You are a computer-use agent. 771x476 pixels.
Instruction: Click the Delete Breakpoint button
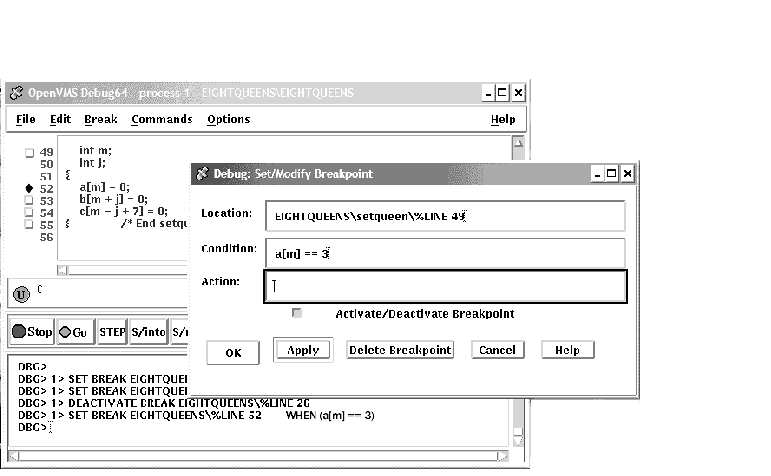pos(400,350)
